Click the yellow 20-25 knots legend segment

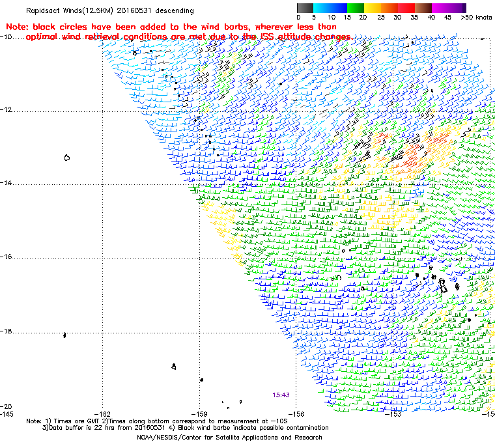(373, 8)
